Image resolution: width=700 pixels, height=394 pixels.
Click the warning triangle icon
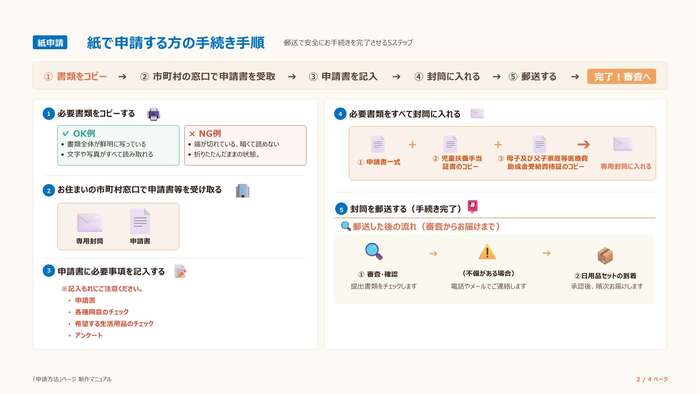(487, 252)
